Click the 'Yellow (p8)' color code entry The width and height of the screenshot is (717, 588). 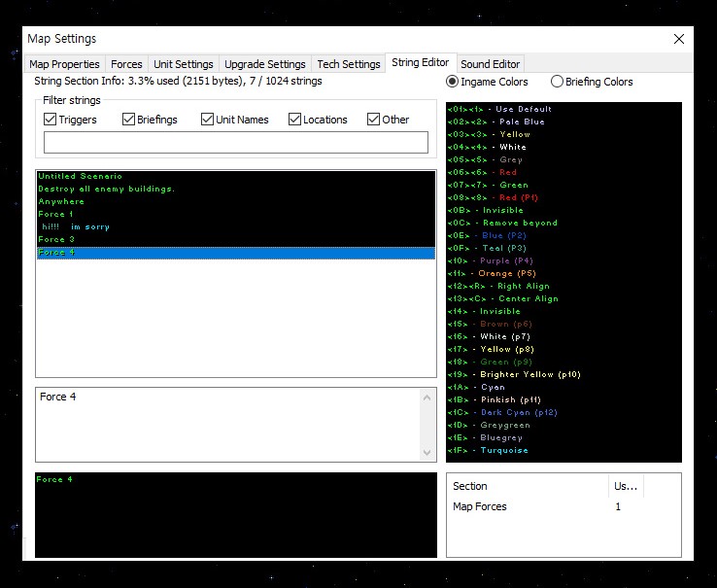491,350
